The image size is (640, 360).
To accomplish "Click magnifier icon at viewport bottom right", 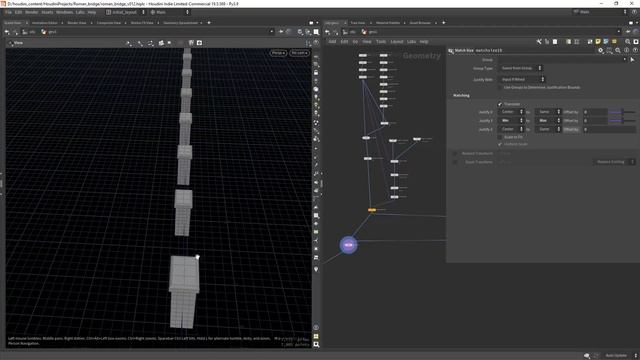I will point(316,344).
